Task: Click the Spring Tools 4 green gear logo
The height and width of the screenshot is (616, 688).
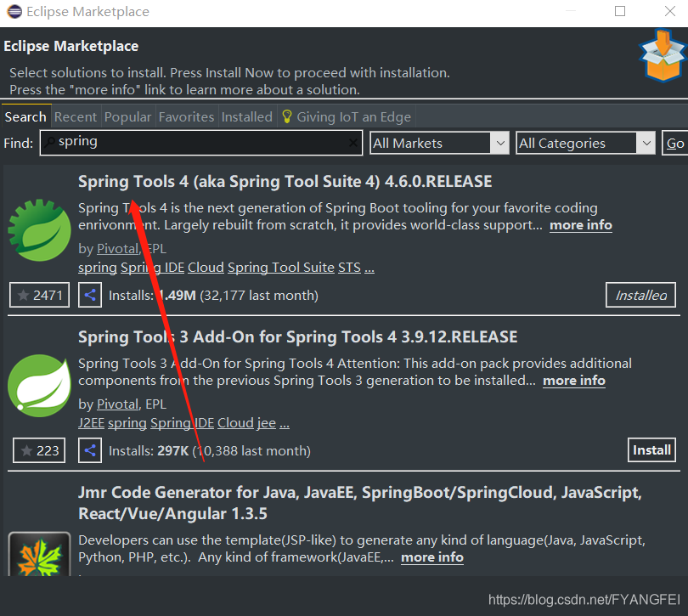Action: [39, 230]
